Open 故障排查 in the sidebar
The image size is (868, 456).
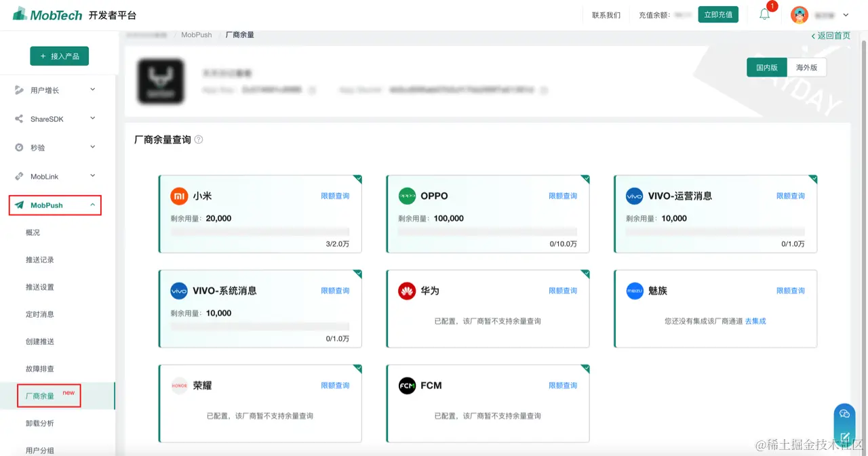point(40,369)
